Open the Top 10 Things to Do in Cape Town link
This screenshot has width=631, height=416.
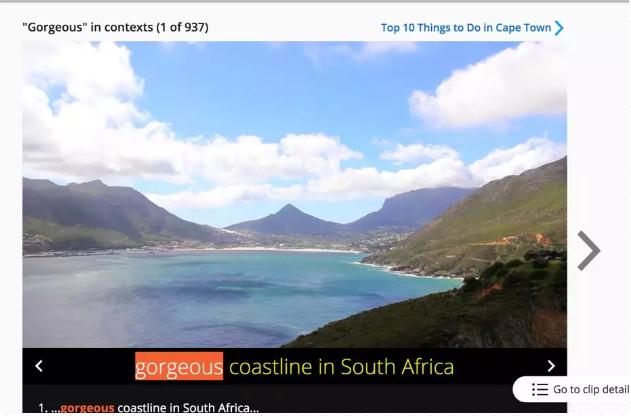point(466,28)
